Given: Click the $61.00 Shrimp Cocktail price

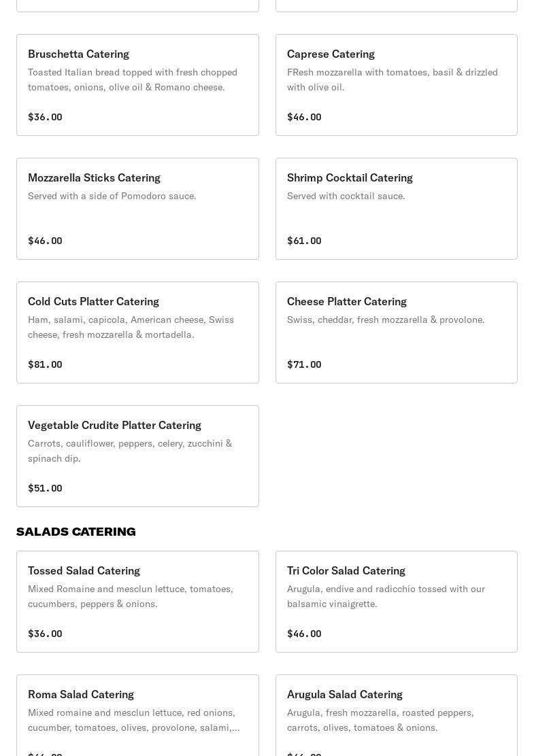Looking at the screenshot, I should coord(304,241).
